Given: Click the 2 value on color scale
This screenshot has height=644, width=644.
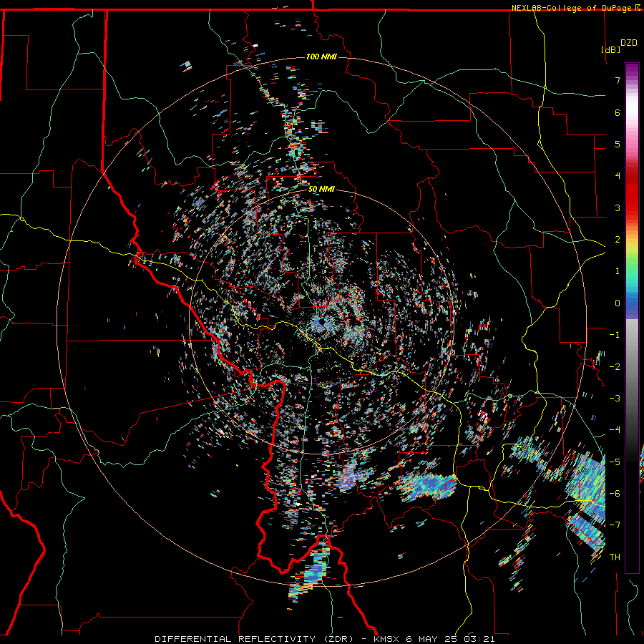Looking at the screenshot, I should coord(618,240).
